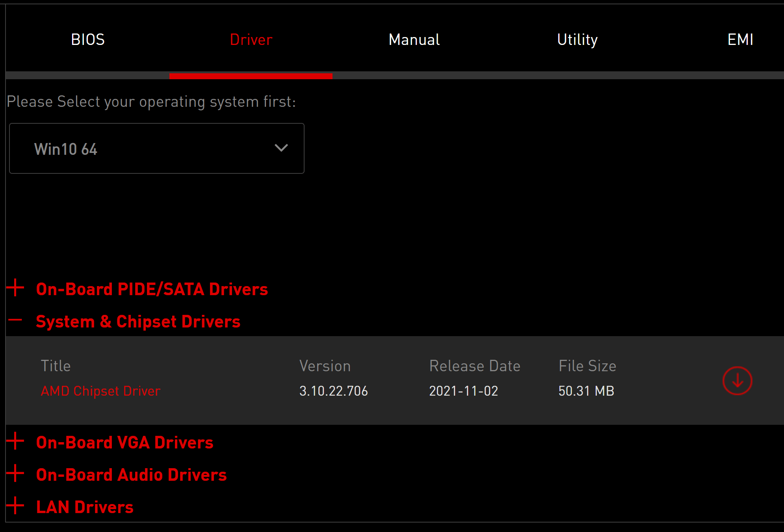Open the Win10 64 operating system dropdown
Image resolution: width=784 pixels, height=532 pixels.
point(156,149)
